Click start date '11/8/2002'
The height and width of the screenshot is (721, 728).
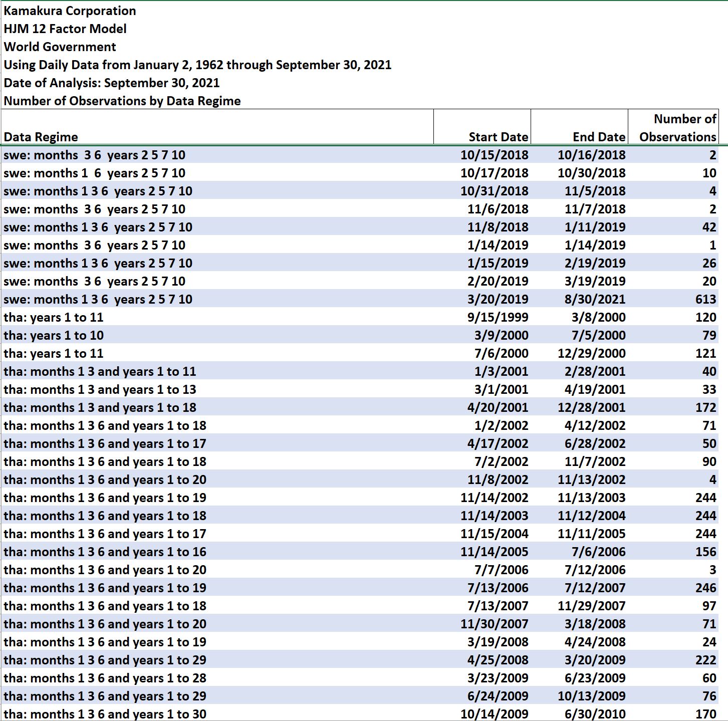pyautogui.click(x=498, y=480)
